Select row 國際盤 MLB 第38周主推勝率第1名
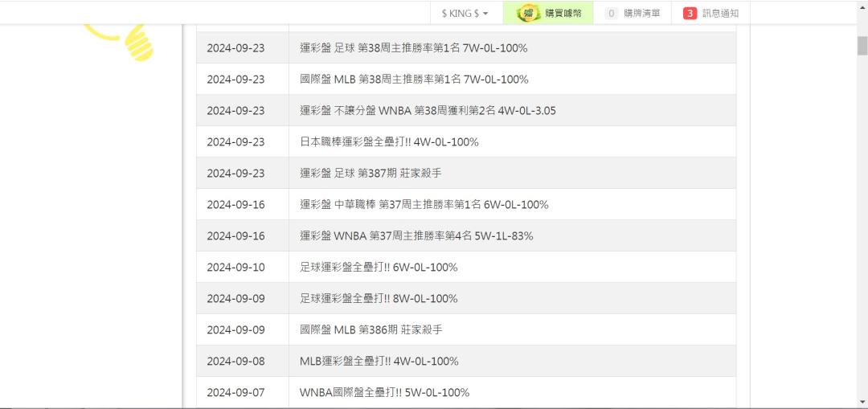 point(466,79)
